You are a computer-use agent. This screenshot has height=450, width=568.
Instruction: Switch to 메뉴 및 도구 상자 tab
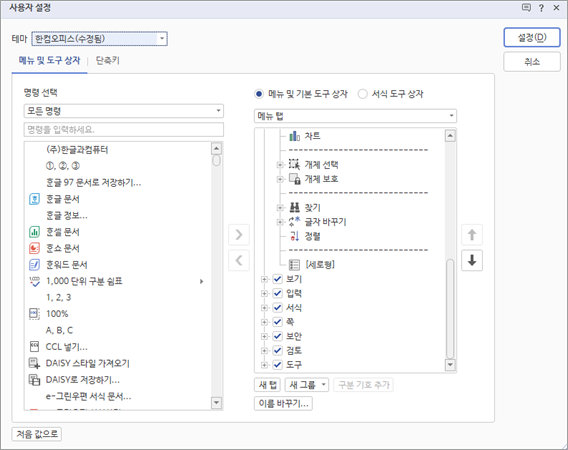tap(49, 61)
